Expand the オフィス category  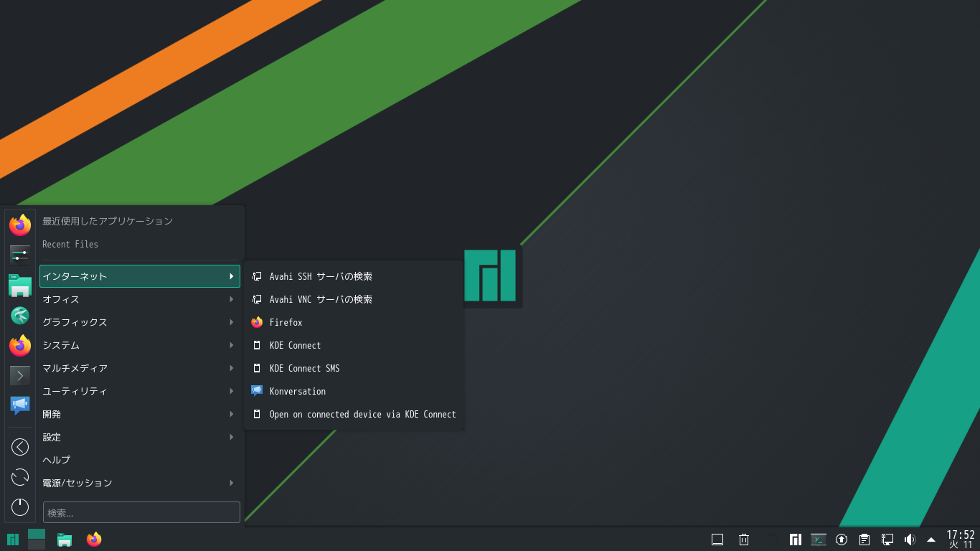point(140,299)
